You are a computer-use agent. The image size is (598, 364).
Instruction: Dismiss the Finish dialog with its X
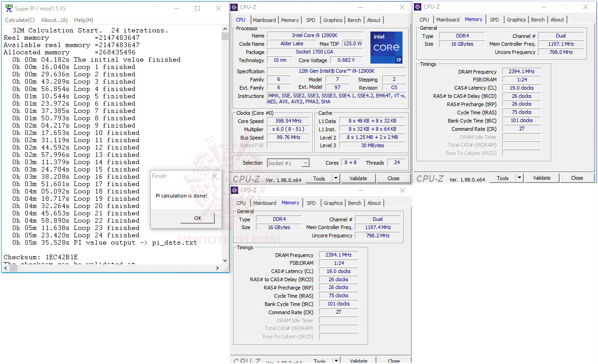pos(214,176)
